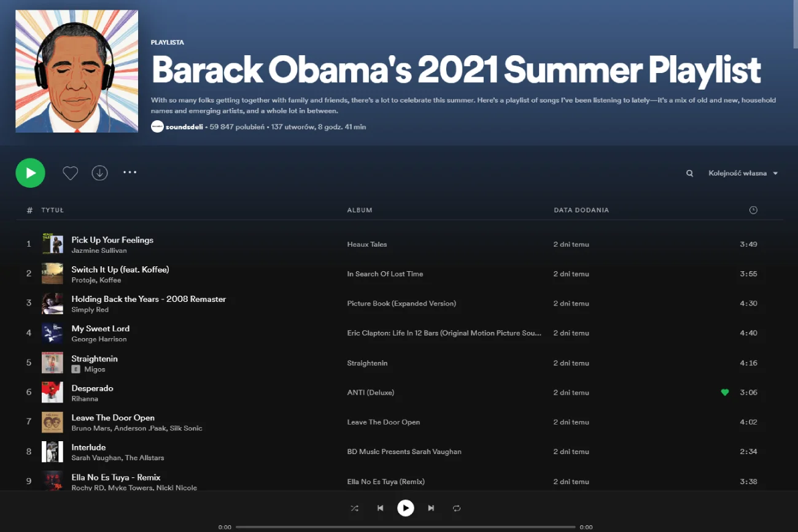Click the Pick Up Your Feelings album art
Viewport: 798px width, 532px height.
(52, 244)
